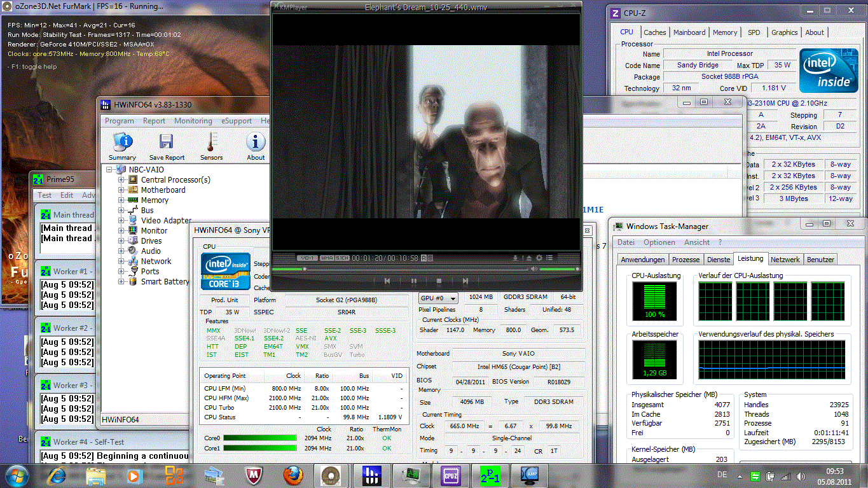Open the GPU #0 selection dropdown
868x488 pixels.
click(x=438, y=298)
